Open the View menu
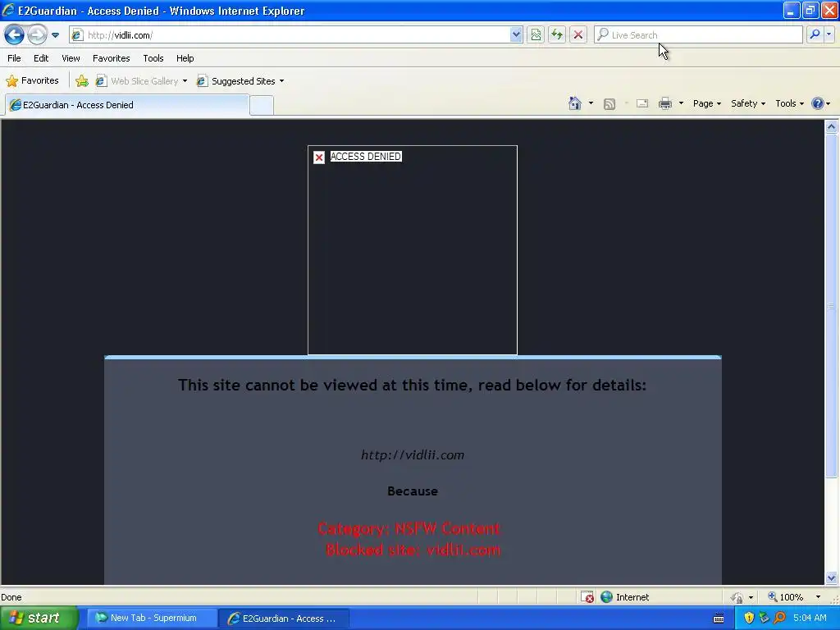Screen dimensions: 840x630 pos(71,58)
